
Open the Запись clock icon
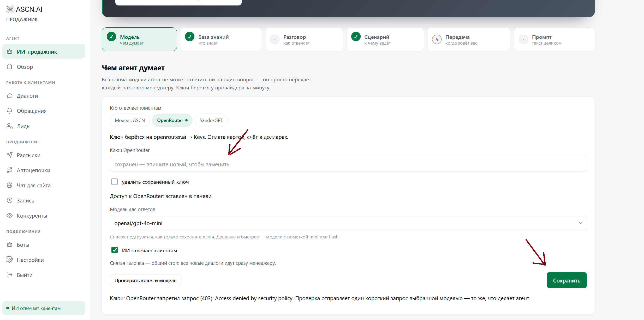coord(10,200)
